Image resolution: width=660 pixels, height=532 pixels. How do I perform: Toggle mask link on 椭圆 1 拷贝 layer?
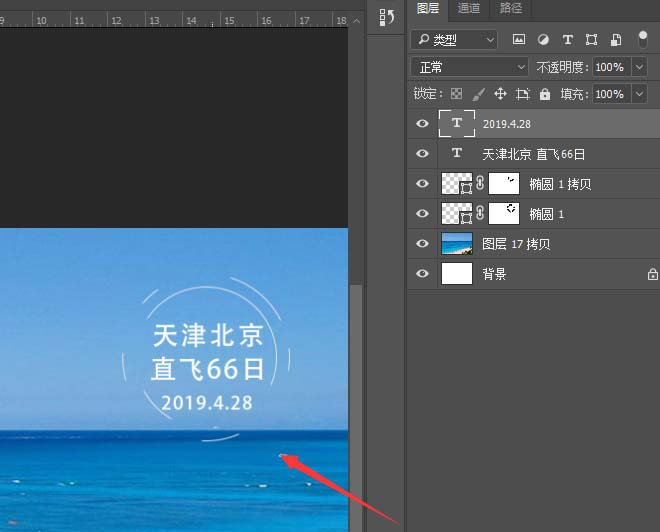480,184
